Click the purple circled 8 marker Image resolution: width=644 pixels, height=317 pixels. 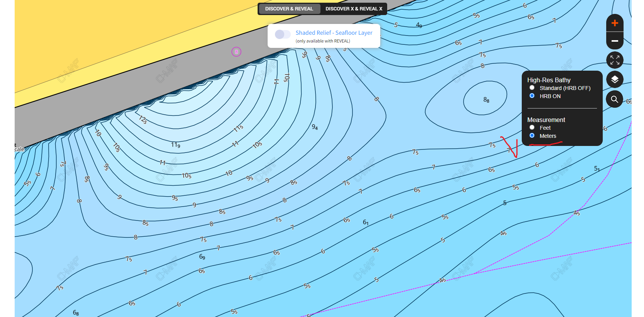click(x=236, y=52)
